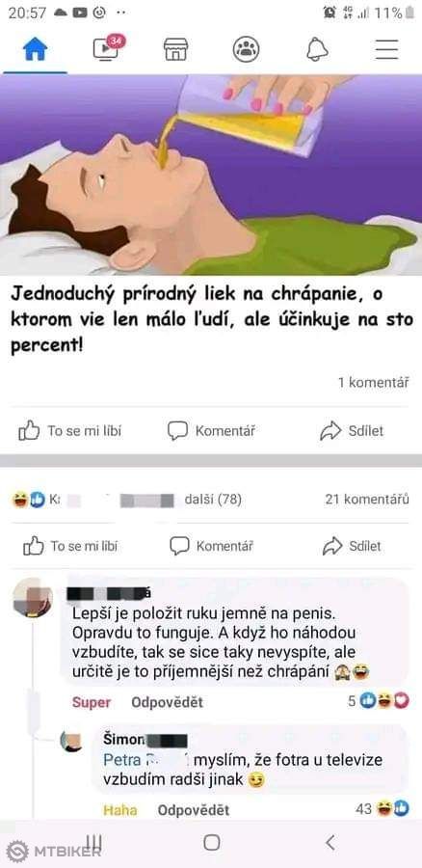The image size is (422, 868).
Task: Toggle like on the second post
Action: click(x=70, y=547)
